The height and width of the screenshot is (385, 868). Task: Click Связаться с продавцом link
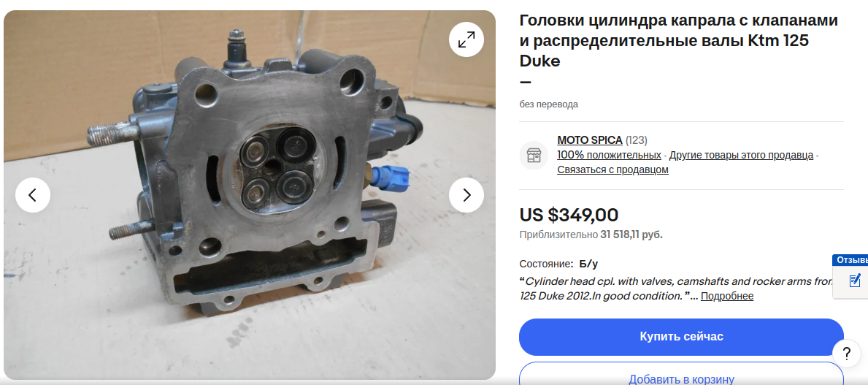pyautogui.click(x=612, y=169)
